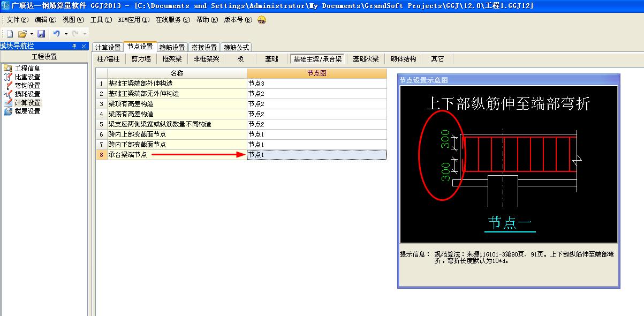Click the 弯钩设置 icon in navigation
The image size is (644, 316).
(8, 85)
